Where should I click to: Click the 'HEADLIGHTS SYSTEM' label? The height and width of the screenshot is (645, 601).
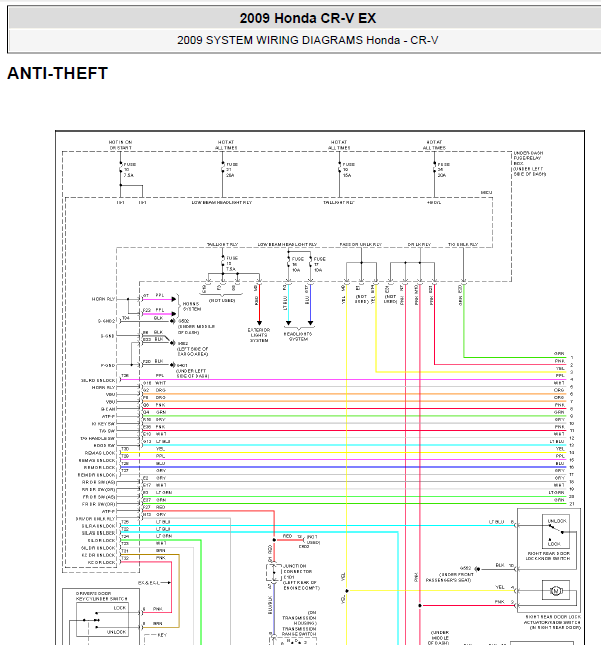(298, 336)
